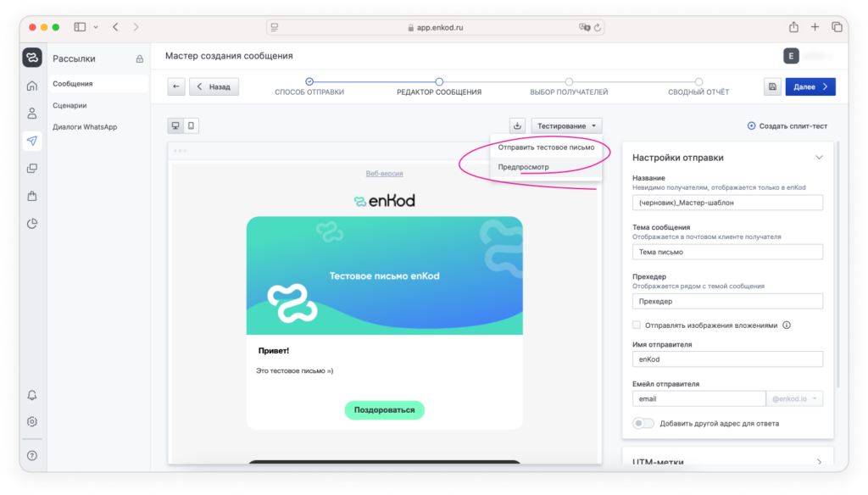Open the settings gear icon in sidebar
The height and width of the screenshot is (495, 868).
tap(32, 421)
